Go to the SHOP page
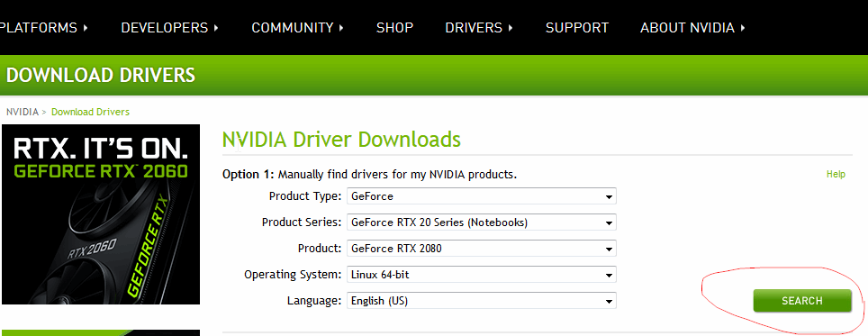This screenshot has height=336, width=868. tap(394, 28)
